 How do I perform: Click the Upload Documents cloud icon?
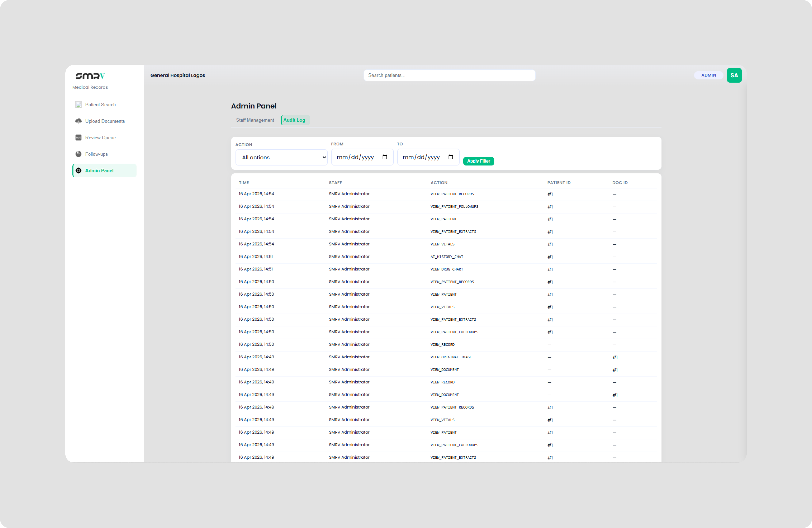[78, 121]
